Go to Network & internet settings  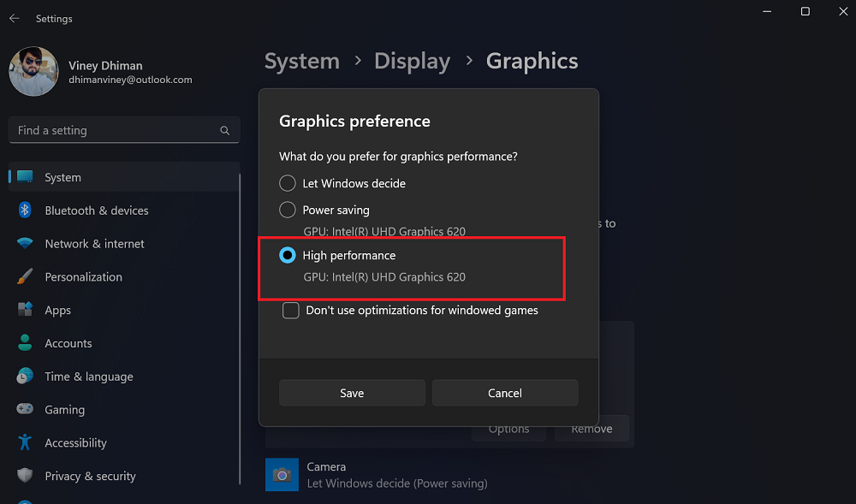point(124,243)
